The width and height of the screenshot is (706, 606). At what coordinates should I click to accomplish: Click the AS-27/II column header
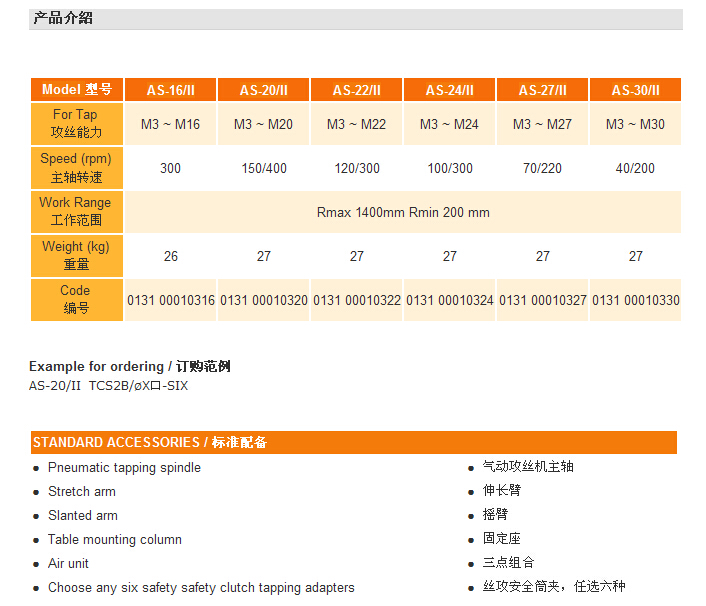pos(542,90)
